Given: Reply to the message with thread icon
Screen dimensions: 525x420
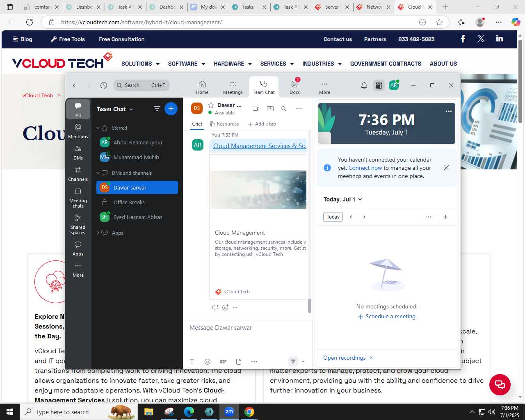Looking at the screenshot, I should tap(215, 308).
